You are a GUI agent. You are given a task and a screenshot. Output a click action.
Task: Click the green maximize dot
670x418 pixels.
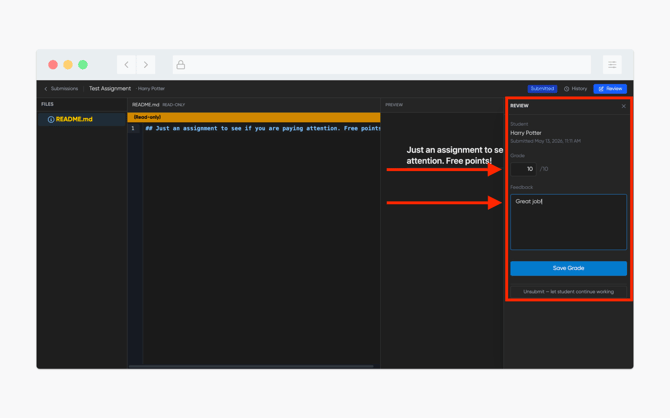click(x=83, y=65)
